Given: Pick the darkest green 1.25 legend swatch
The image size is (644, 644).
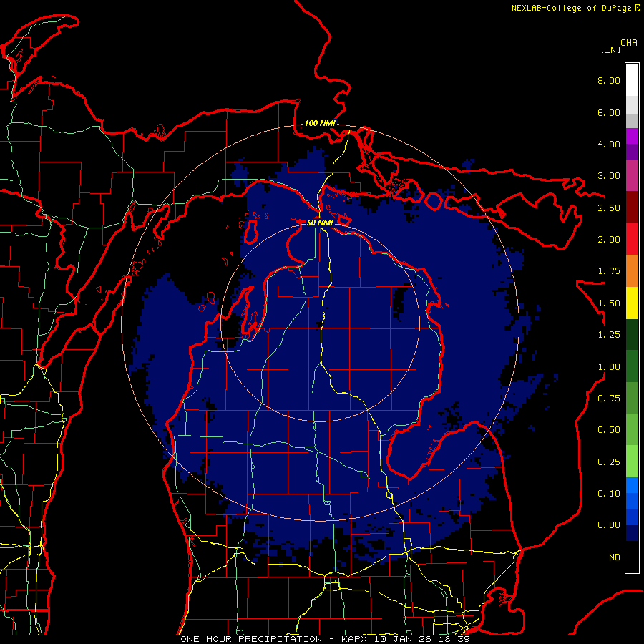Looking at the screenshot, I should pyautogui.click(x=632, y=335).
